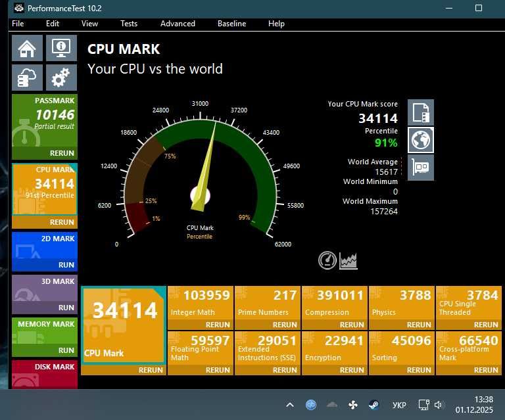The height and width of the screenshot is (420, 505).
Task: Open the blue round tray icon
Action: 311,405
